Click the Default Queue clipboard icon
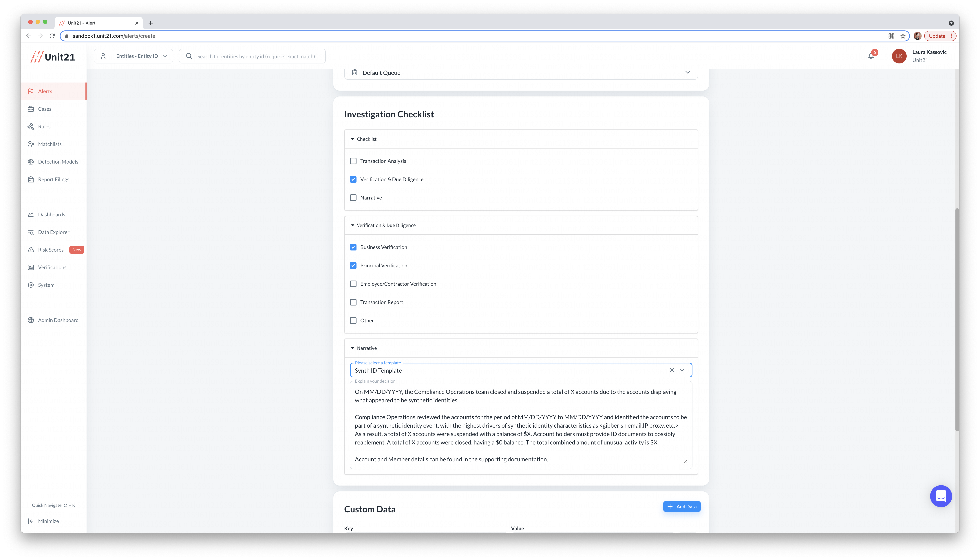The height and width of the screenshot is (560, 980). [x=354, y=72]
